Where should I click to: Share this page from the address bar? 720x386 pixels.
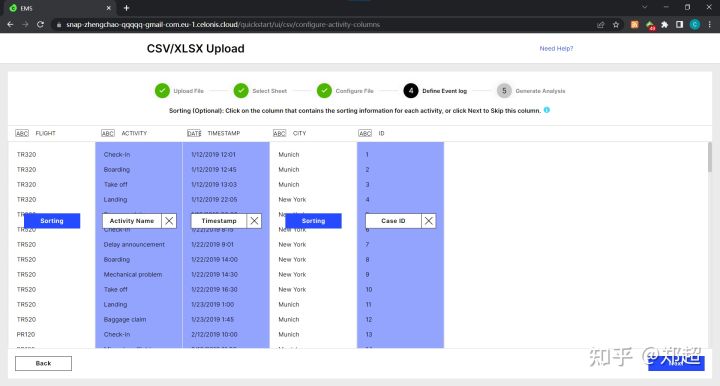601,25
